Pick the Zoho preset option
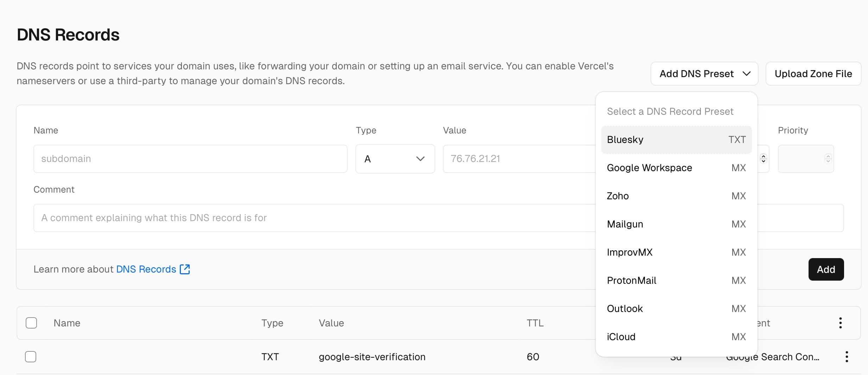 click(x=676, y=196)
